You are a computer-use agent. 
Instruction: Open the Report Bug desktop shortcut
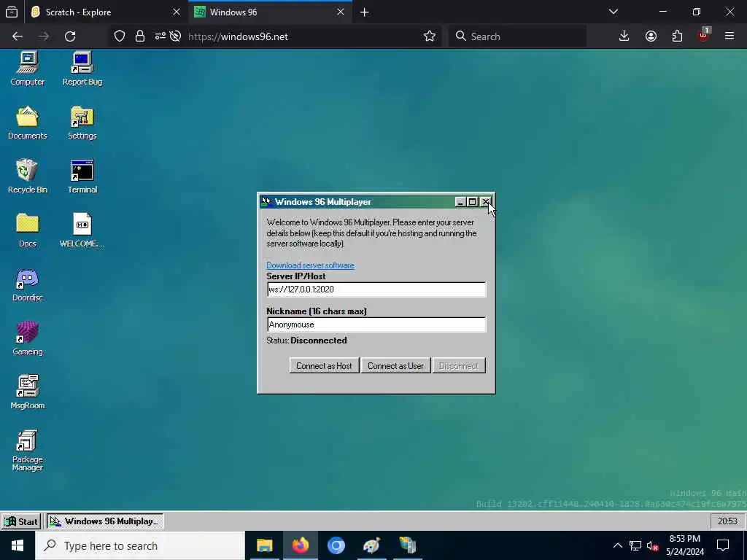(x=82, y=69)
